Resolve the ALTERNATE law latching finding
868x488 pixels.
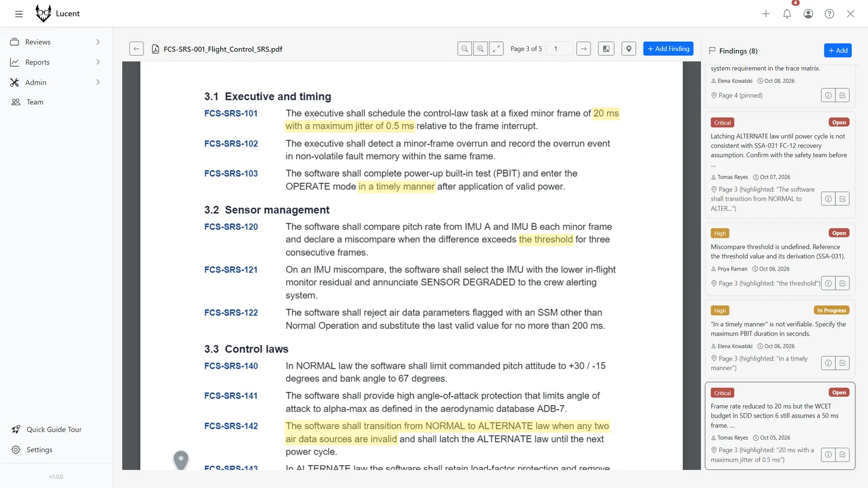click(843, 199)
